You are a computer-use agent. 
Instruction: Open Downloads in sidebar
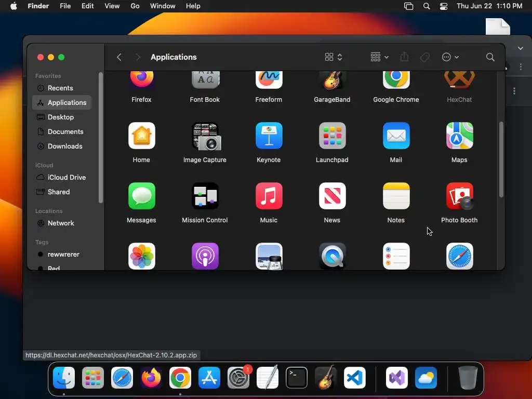62,146
